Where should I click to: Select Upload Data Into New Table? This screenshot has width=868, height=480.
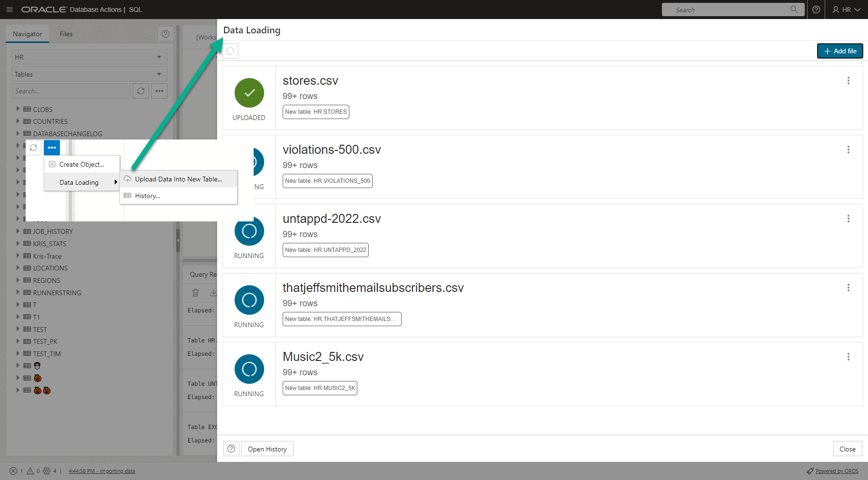(178, 179)
